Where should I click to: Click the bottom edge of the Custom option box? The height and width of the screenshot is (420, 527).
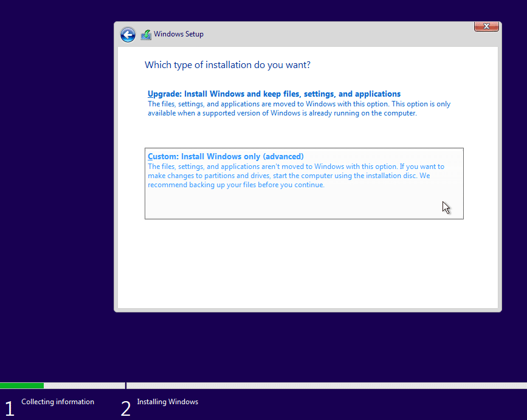pyautogui.click(x=304, y=218)
